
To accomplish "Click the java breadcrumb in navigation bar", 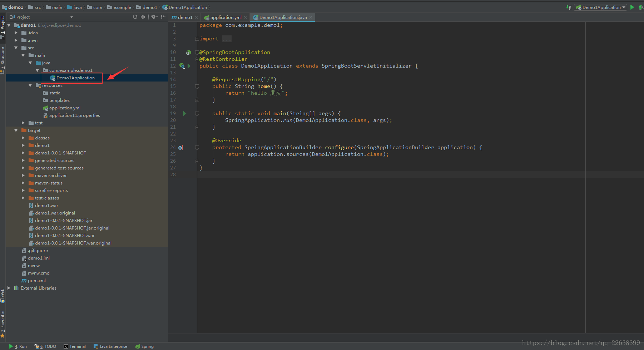I will pos(75,7).
